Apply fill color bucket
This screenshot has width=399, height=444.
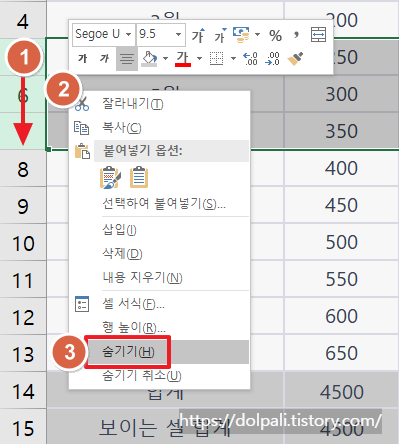[x=150, y=59]
